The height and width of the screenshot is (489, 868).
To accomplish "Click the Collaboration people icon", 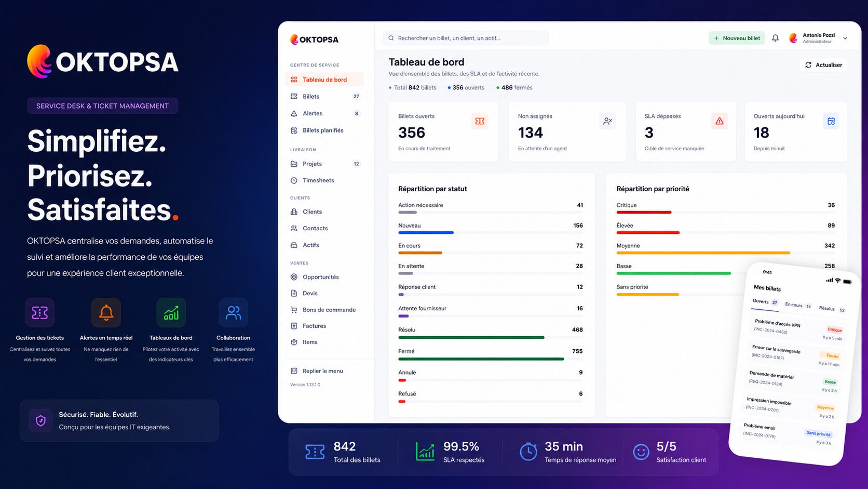I will (233, 313).
